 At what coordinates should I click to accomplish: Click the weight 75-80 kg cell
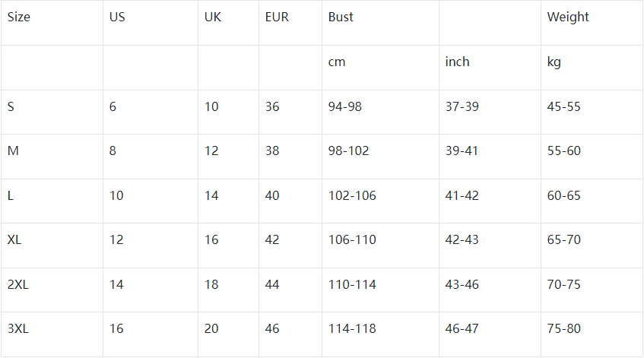pyautogui.click(x=563, y=329)
